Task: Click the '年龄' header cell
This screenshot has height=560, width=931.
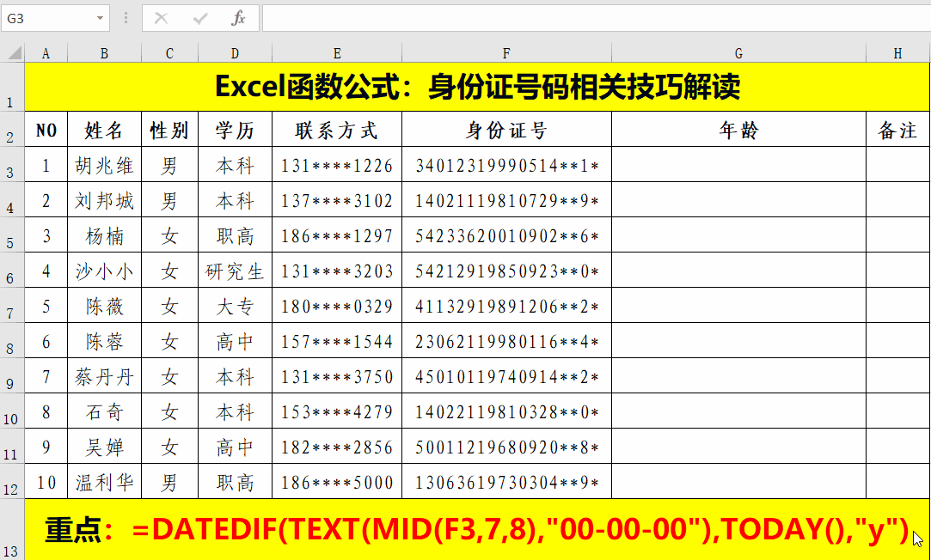Action: [x=738, y=130]
